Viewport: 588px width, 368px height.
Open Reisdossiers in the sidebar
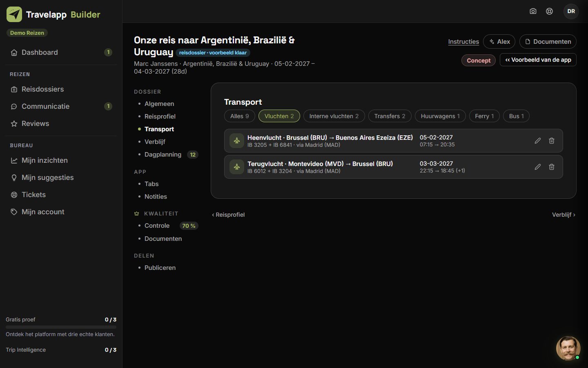(x=61, y=89)
